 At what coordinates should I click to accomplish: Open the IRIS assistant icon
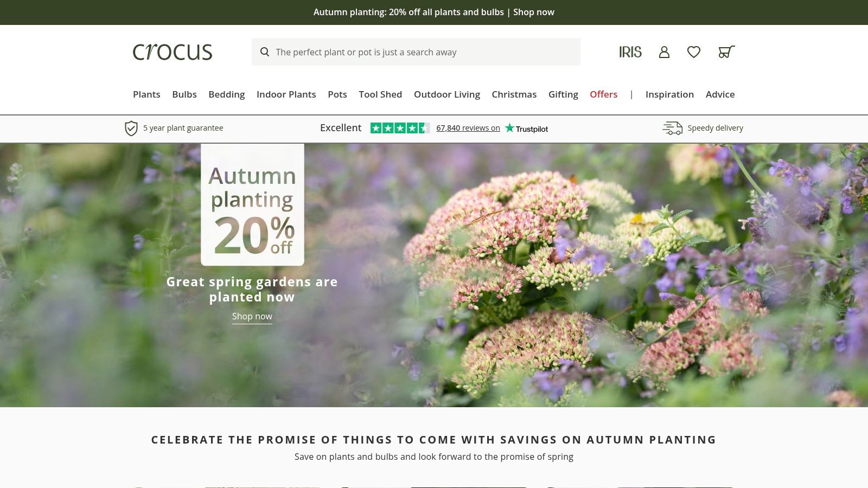630,52
